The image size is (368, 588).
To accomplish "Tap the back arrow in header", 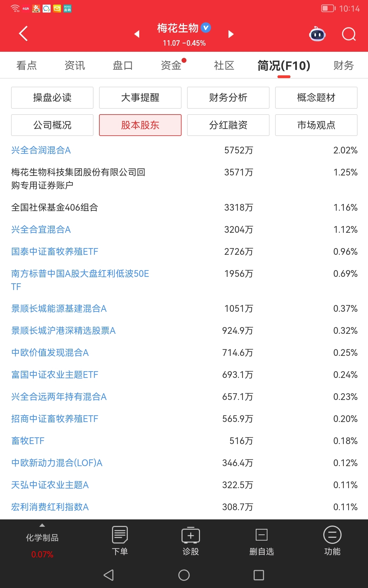I will point(23,34).
